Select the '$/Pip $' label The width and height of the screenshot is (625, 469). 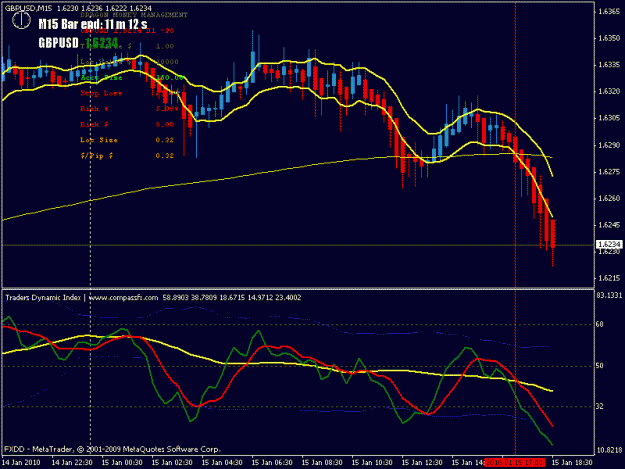coord(96,156)
